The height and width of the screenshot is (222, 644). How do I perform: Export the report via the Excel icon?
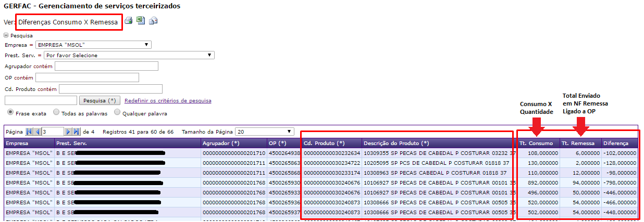[x=141, y=21]
